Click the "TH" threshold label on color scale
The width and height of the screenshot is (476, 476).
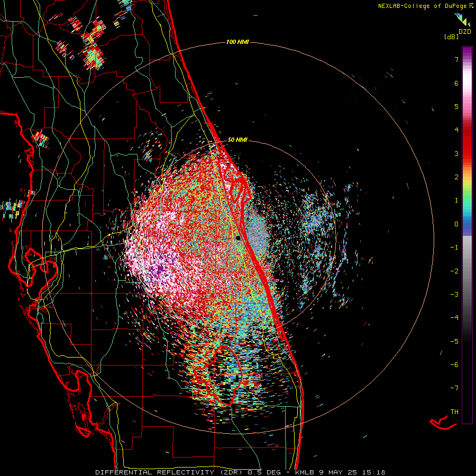point(454,411)
